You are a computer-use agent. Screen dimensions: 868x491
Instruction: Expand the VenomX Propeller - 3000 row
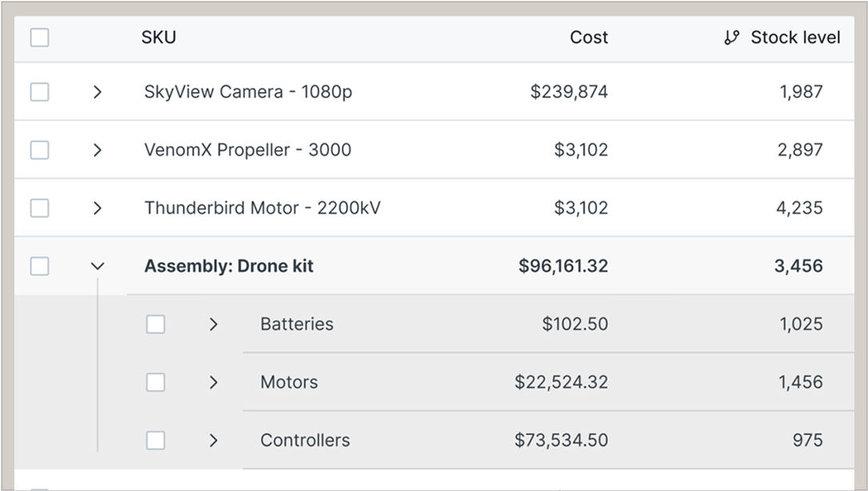click(x=97, y=150)
